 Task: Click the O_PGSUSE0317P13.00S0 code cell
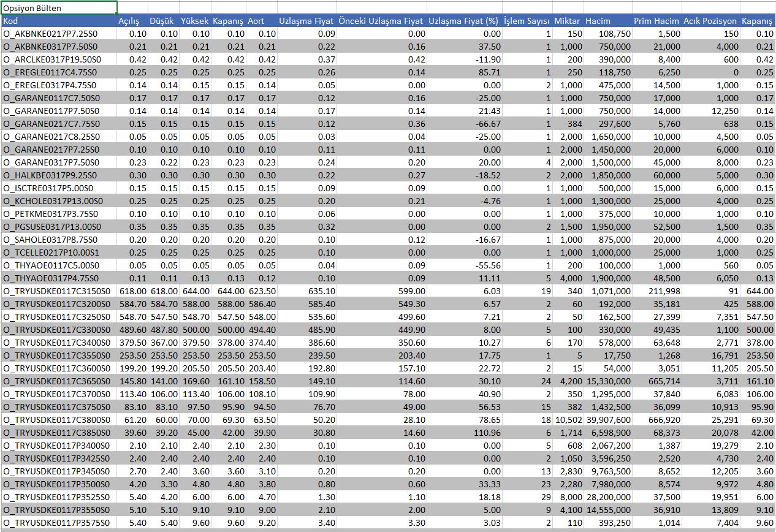tap(59, 227)
